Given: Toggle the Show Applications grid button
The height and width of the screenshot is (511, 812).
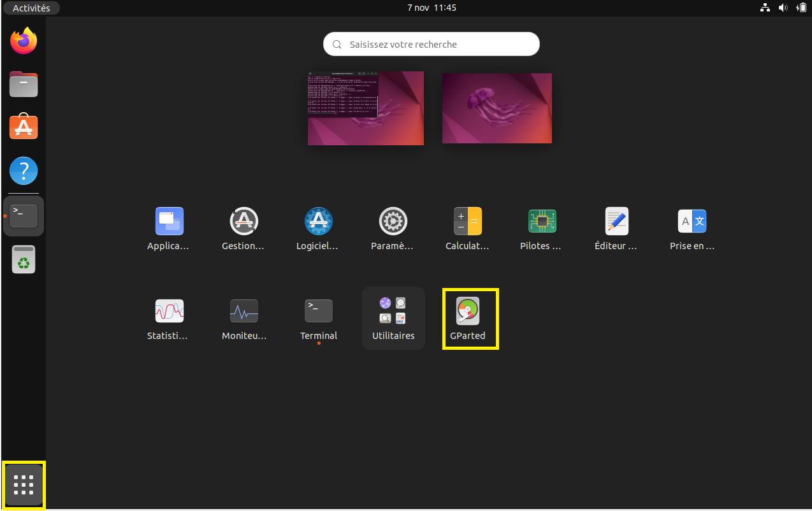Looking at the screenshot, I should (24, 486).
